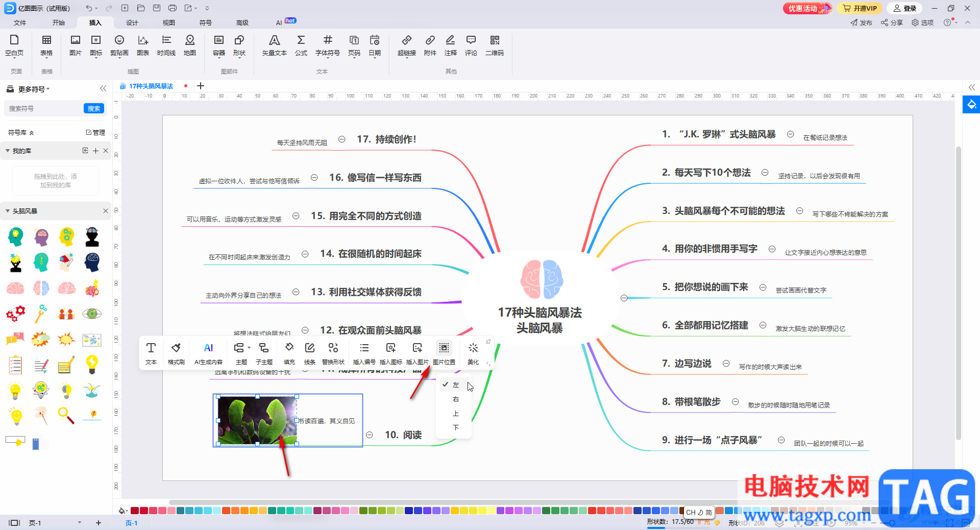
Task: Collapse the 头脑风暴 symbol category
Action: point(8,211)
